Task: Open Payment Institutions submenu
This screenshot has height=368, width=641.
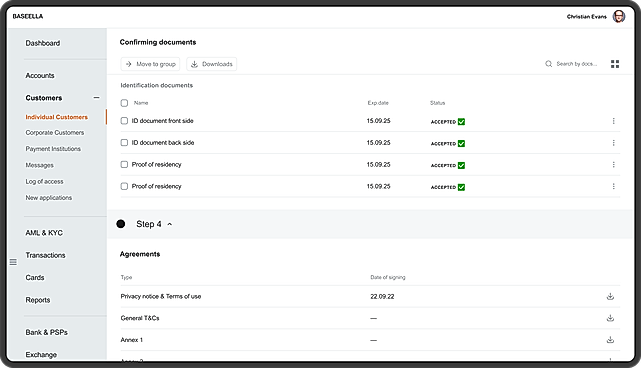Action: click(x=53, y=149)
